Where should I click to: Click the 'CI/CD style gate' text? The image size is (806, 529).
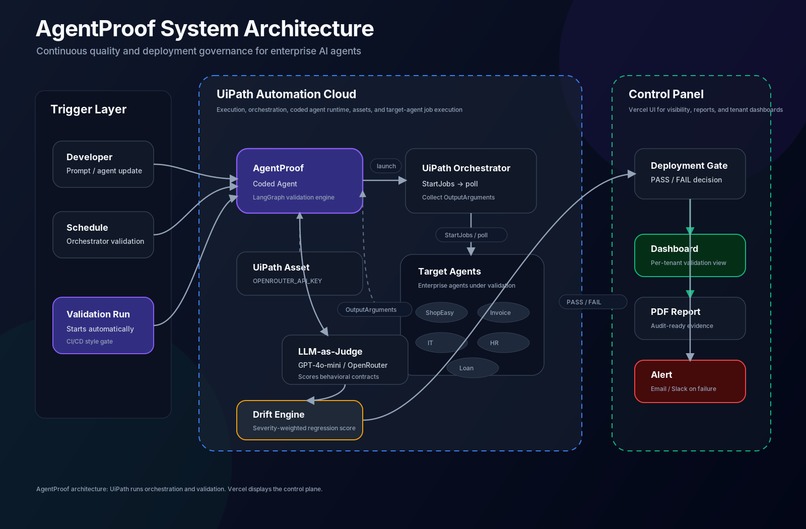tap(89, 341)
